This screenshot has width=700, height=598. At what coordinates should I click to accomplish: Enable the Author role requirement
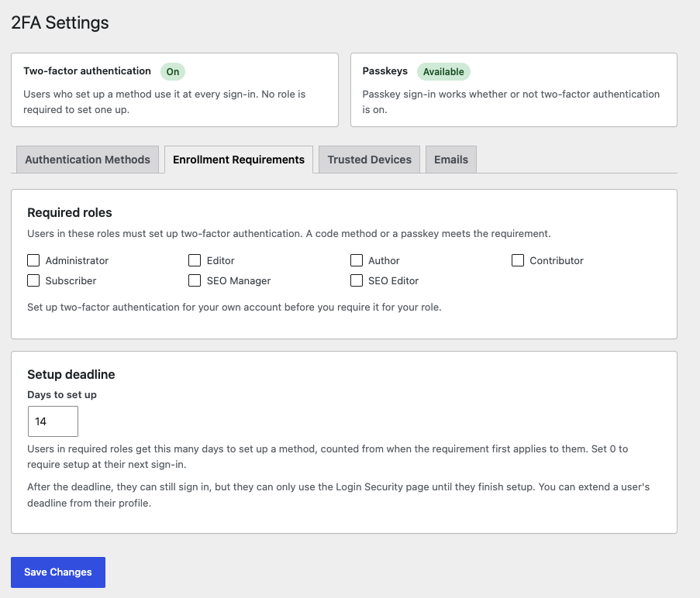357,260
